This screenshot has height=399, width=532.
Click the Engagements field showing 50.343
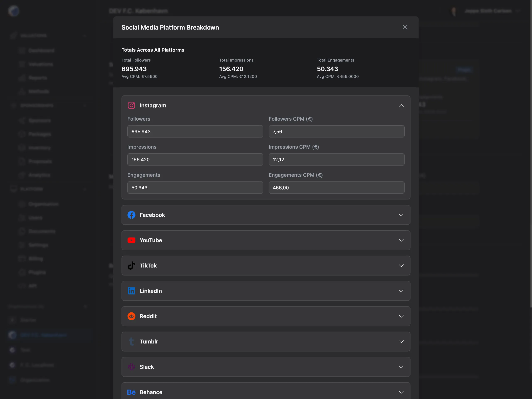(195, 188)
